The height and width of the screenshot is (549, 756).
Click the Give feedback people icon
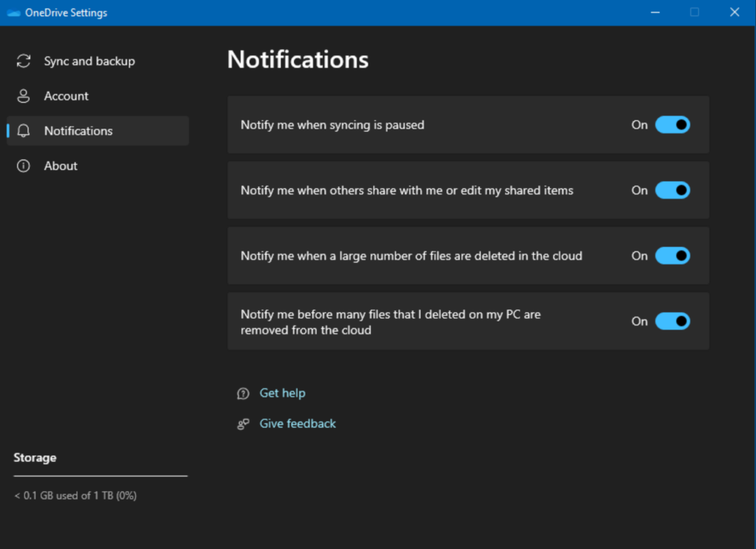click(243, 424)
